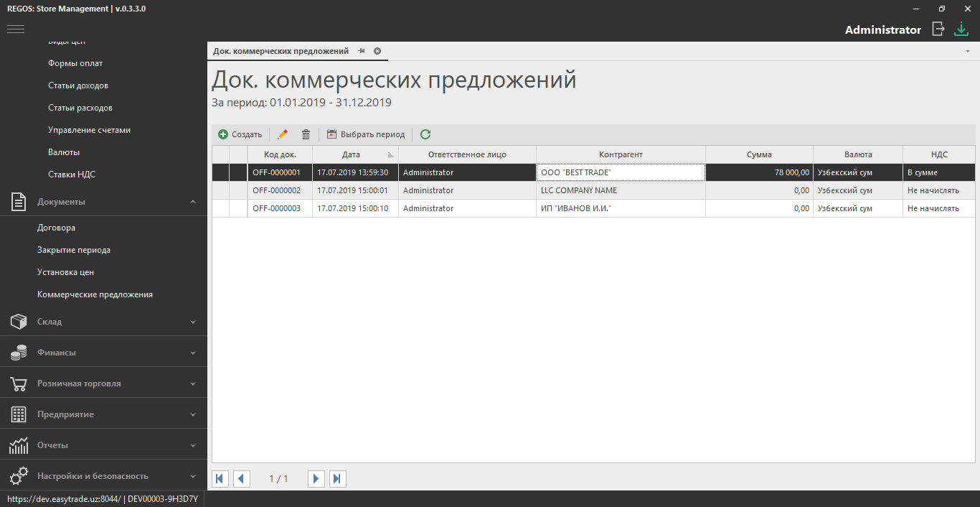Go to the last page arrow
This screenshot has width=980, height=507.
(338, 478)
